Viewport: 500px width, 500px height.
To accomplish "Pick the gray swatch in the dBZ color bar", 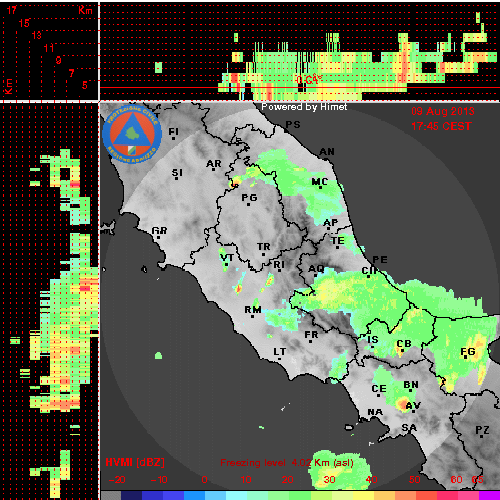I will 111,495.
